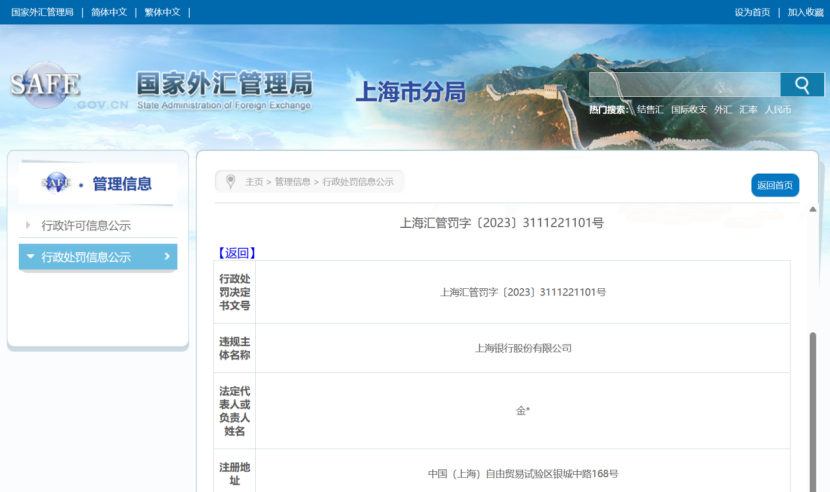Click the search input field
The width and height of the screenshot is (830, 492).
pos(684,85)
